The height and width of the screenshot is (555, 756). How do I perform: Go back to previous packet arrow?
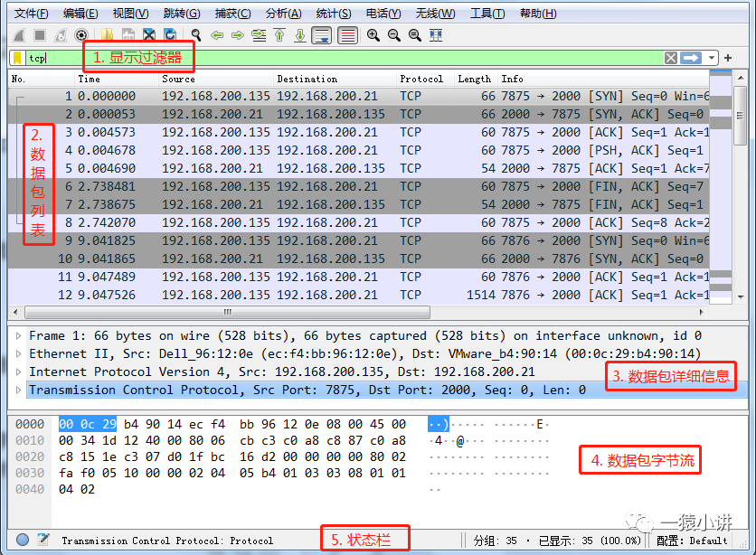coord(217,35)
